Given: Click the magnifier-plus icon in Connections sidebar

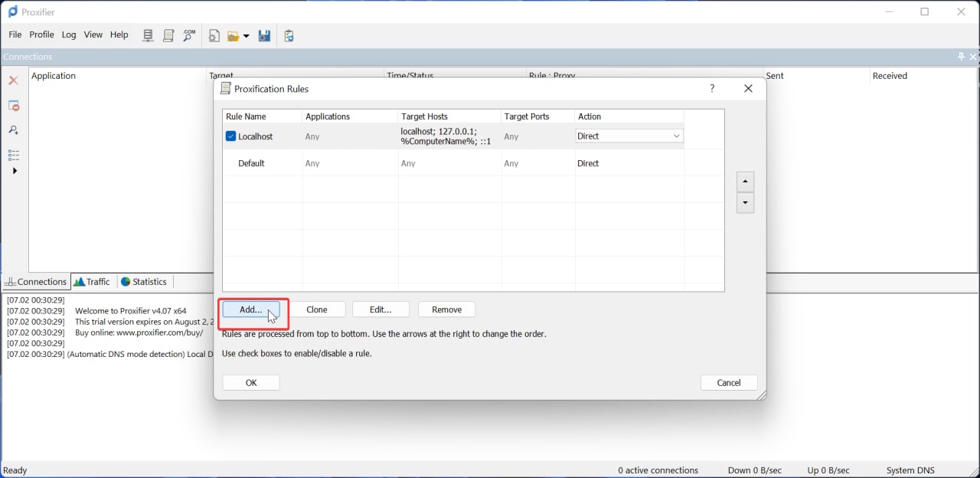Looking at the screenshot, I should [14, 130].
